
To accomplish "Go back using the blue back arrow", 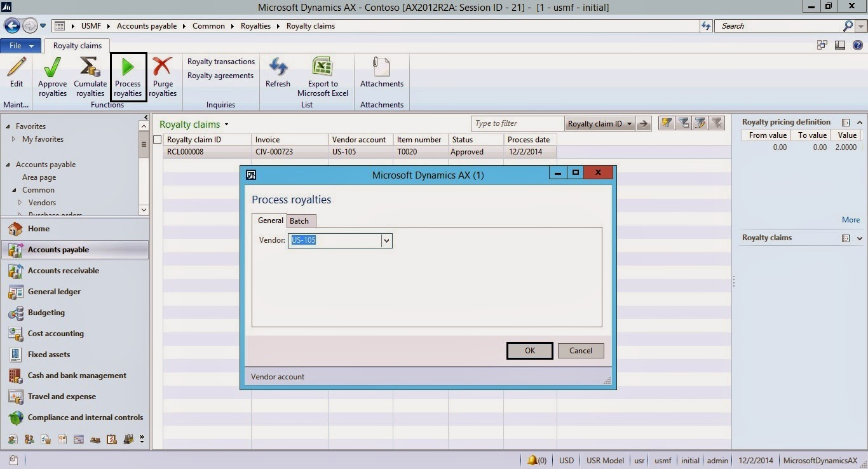I will point(11,26).
